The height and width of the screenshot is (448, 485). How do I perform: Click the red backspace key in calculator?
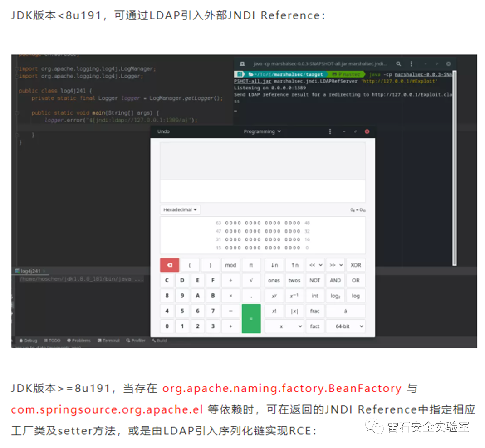click(169, 265)
